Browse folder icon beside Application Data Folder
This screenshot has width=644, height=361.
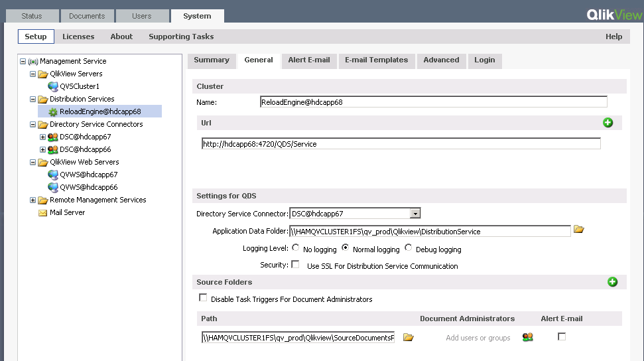[x=578, y=230]
